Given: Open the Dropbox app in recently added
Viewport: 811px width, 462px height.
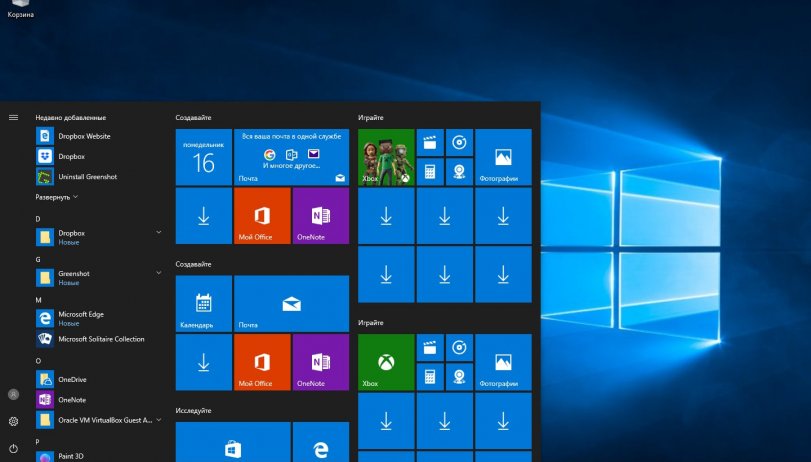Looking at the screenshot, I should (x=98, y=156).
